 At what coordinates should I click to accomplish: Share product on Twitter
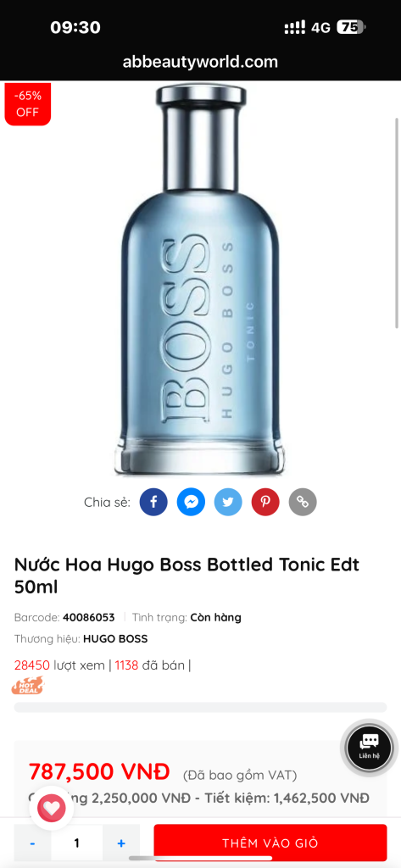(228, 502)
